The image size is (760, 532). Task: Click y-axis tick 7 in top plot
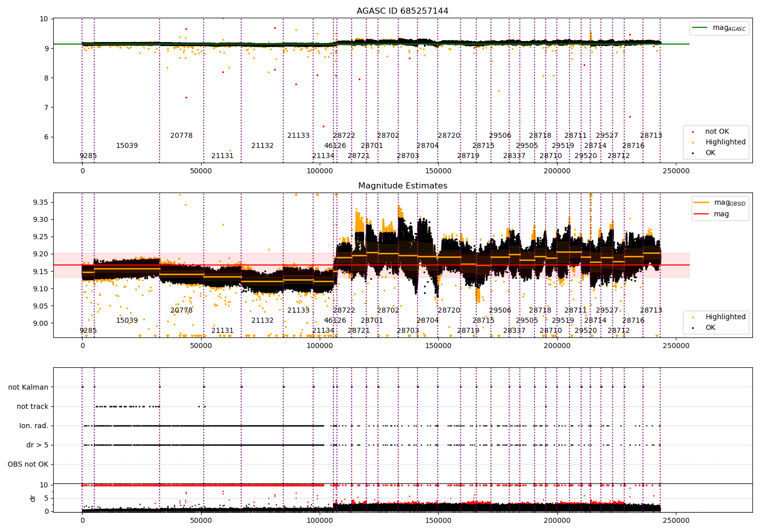(46, 107)
